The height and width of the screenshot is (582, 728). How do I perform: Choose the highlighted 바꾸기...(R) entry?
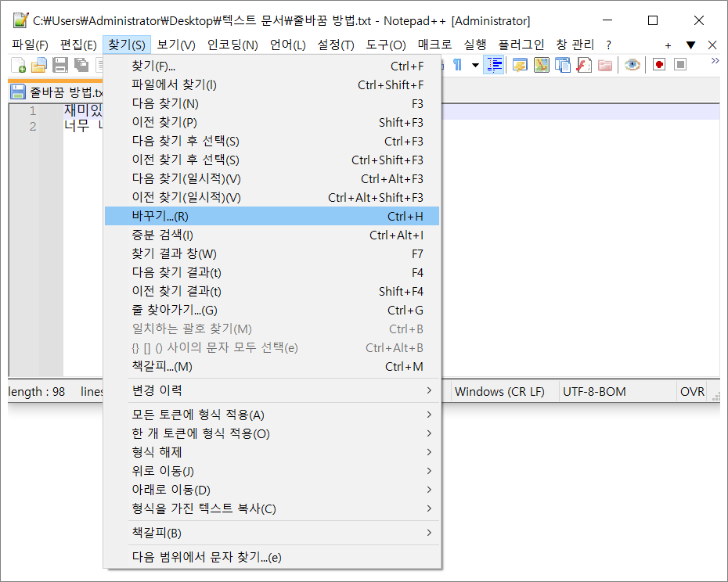click(x=272, y=216)
